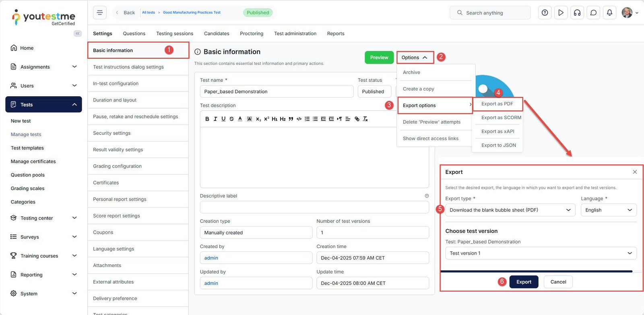Viewport: 644px width, 315px height.
Task: Click the headphones support icon
Action: coord(577,13)
